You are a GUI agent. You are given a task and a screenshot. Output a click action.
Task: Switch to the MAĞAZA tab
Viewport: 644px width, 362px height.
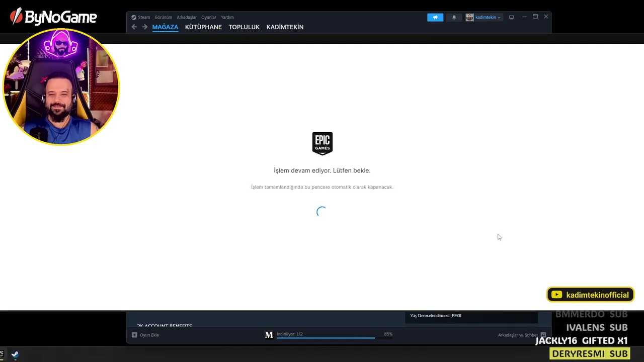[165, 27]
